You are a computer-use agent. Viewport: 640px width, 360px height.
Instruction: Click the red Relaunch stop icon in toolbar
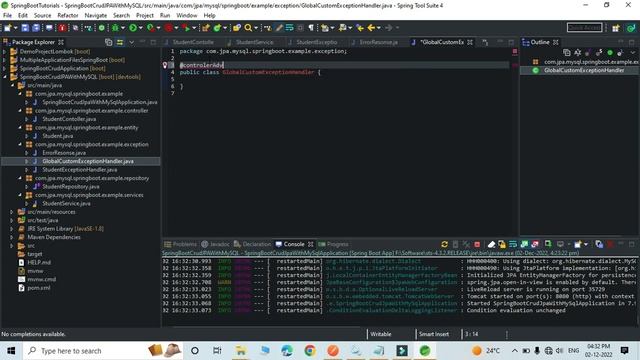[169, 28]
